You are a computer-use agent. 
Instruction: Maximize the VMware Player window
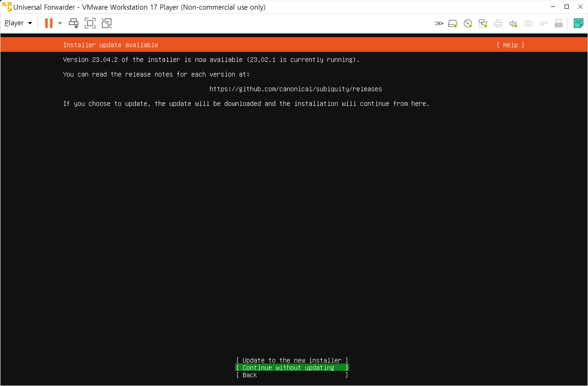566,7
